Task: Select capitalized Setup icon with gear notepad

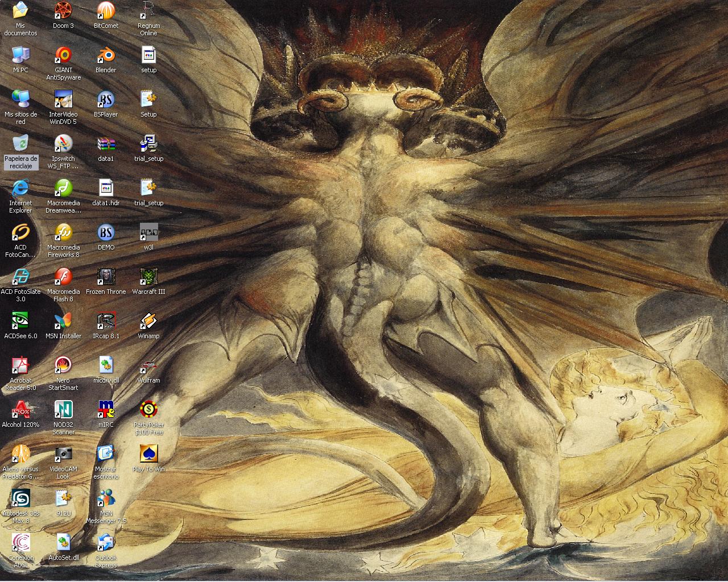Action: [x=148, y=99]
